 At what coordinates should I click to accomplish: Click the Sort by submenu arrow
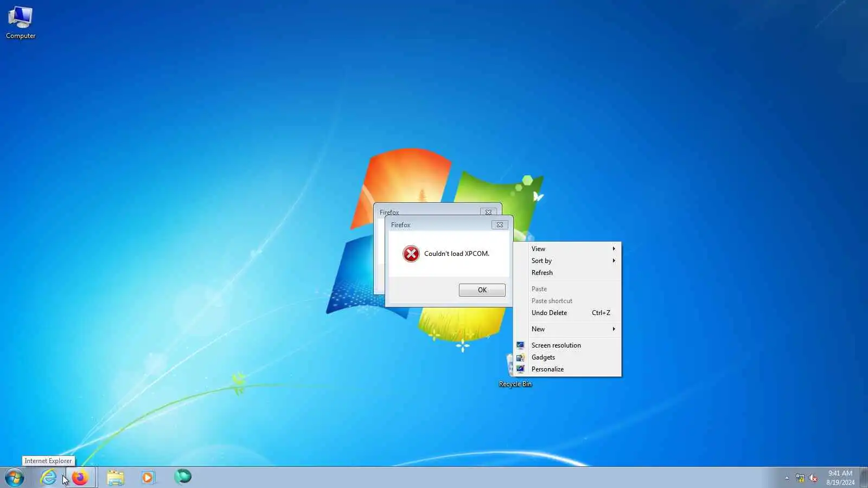coord(614,261)
